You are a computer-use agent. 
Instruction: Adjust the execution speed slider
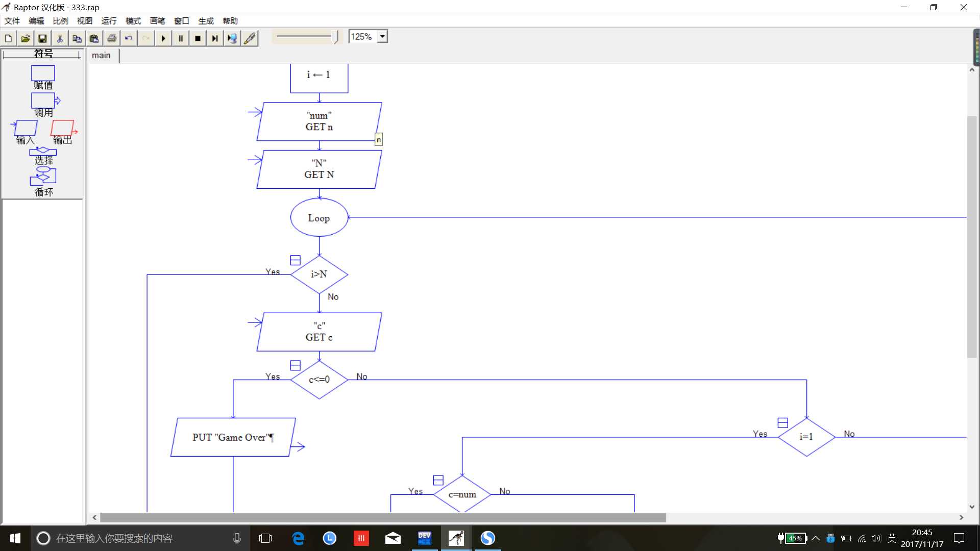pyautogui.click(x=336, y=37)
